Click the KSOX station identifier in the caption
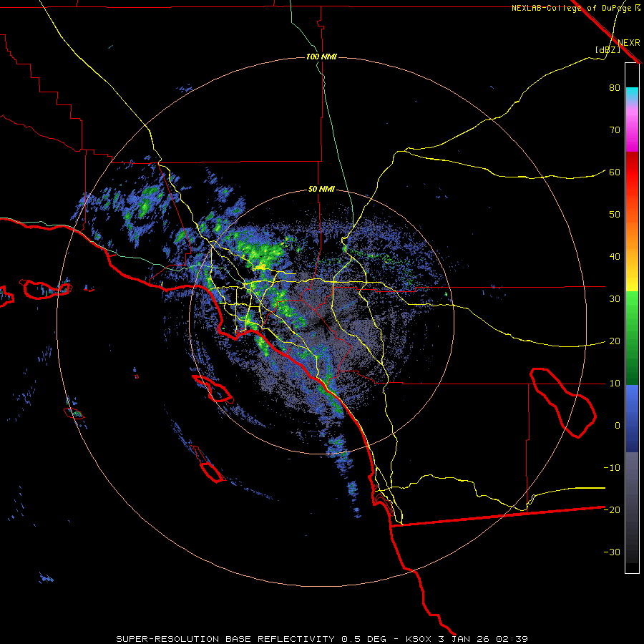This screenshot has width=644, height=644. [420, 639]
